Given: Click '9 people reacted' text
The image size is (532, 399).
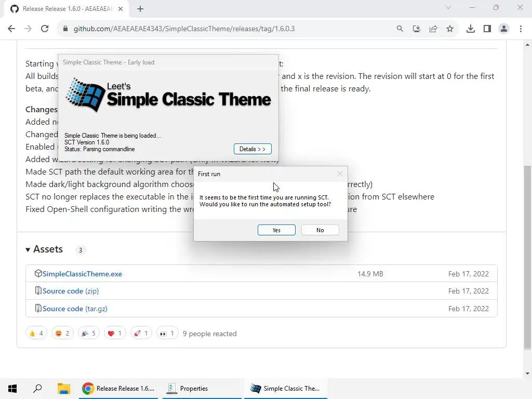Looking at the screenshot, I should click(x=210, y=334).
